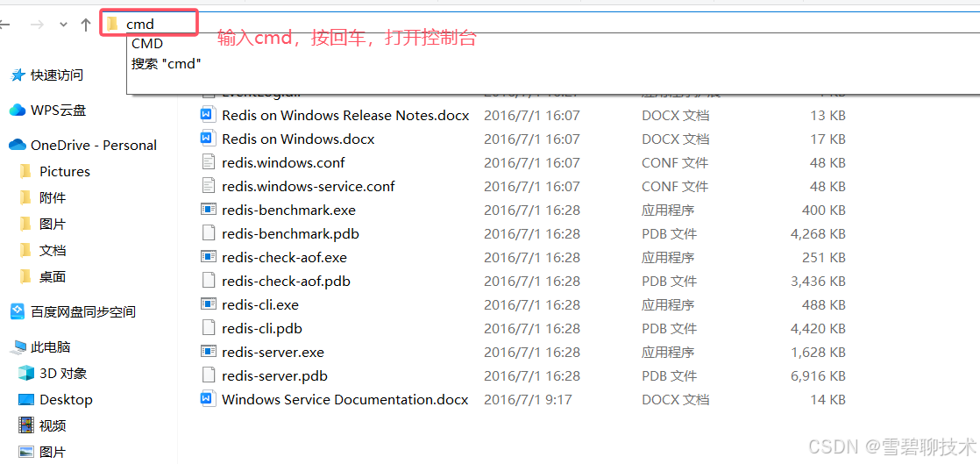The image size is (980, 464).
Task: Select the redis-server.pdb file
Action: [x=274, y=376]
